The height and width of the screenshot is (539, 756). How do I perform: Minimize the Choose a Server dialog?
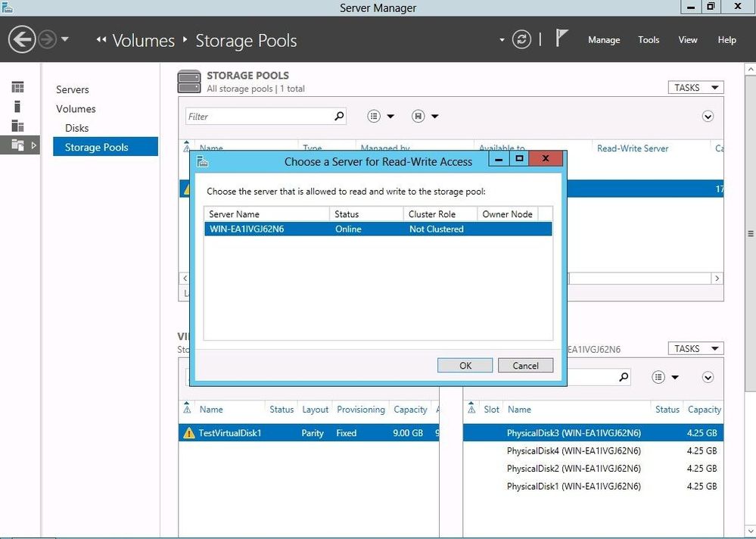coord(499,158)
